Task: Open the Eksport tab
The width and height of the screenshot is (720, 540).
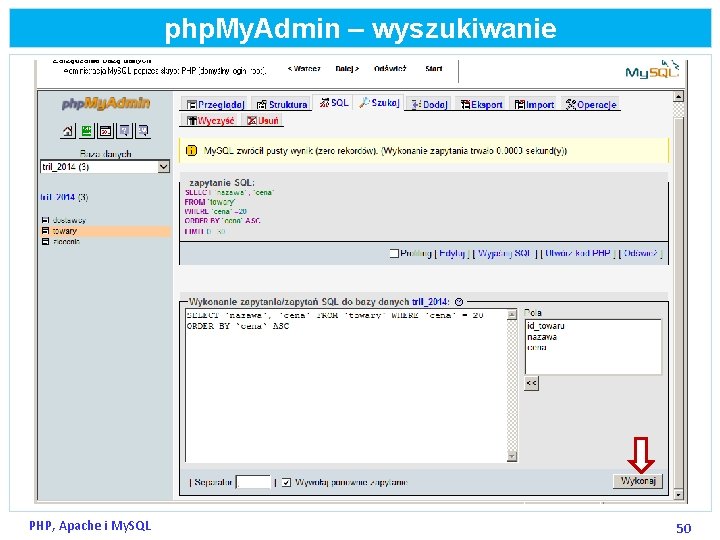Action: [481, 105]
